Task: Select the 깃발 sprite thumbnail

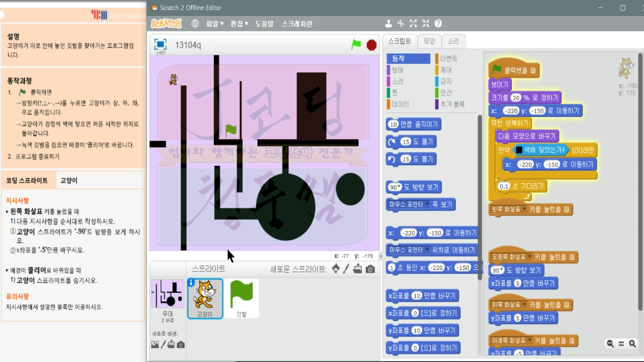Action: [x=242, y=298]
